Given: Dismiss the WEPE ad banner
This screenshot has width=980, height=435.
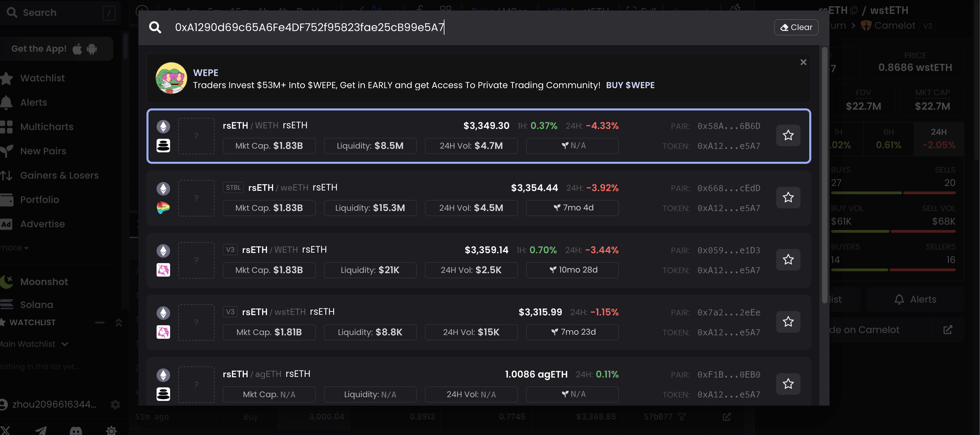Looking at the screenshot, I should (x=803, y=62).
